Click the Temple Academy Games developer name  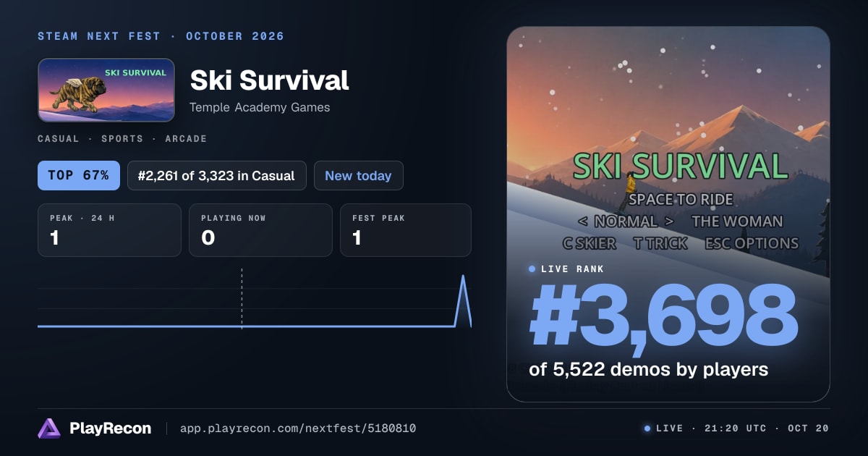260,107
